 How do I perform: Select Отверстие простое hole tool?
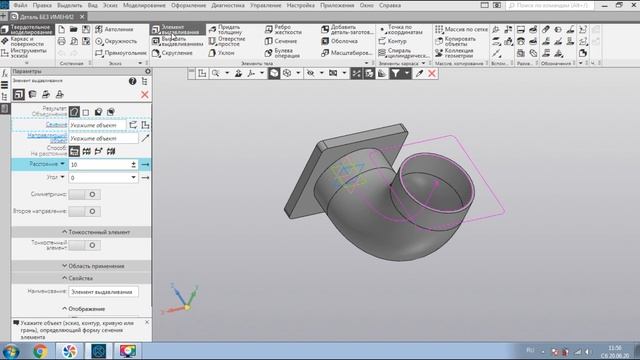point(227,41)
